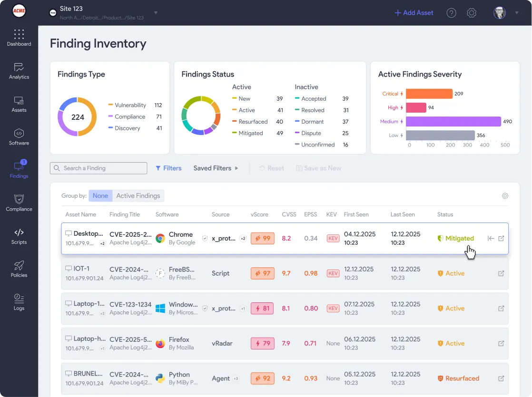Group by Active Findings
This screenshot has height=397, width=532.
138,195
